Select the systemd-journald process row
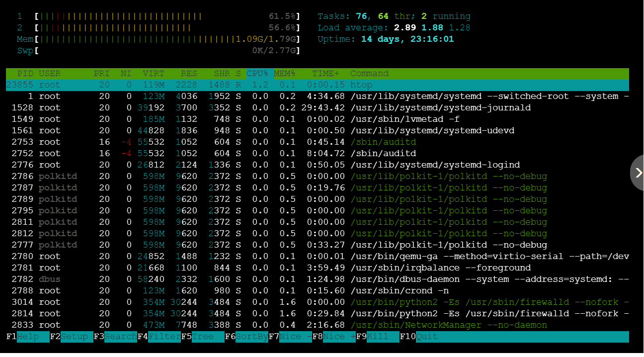 click(318, 108)
